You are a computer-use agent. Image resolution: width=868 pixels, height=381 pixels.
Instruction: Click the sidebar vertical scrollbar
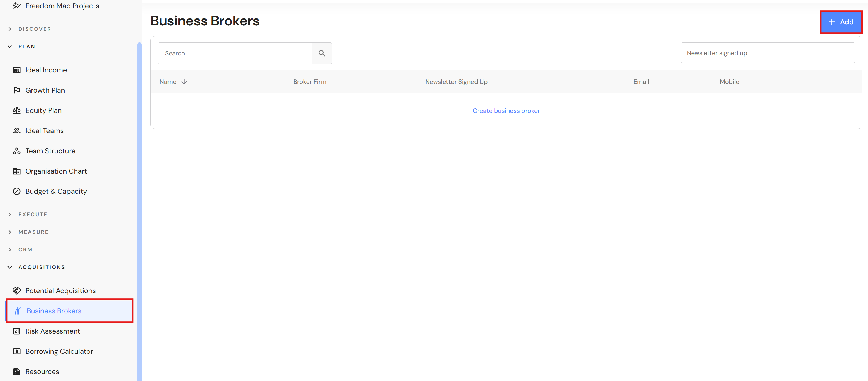pos(139,202)
